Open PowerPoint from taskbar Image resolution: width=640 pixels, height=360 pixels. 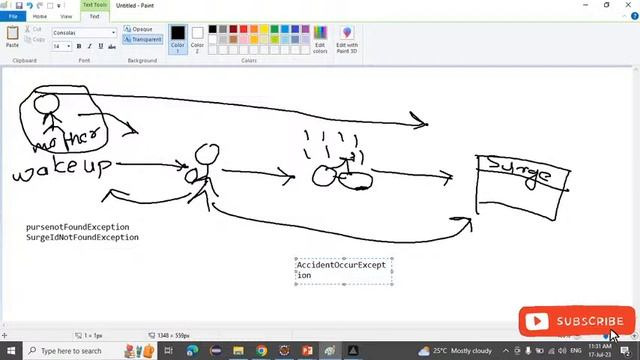(x=307, y=351)
